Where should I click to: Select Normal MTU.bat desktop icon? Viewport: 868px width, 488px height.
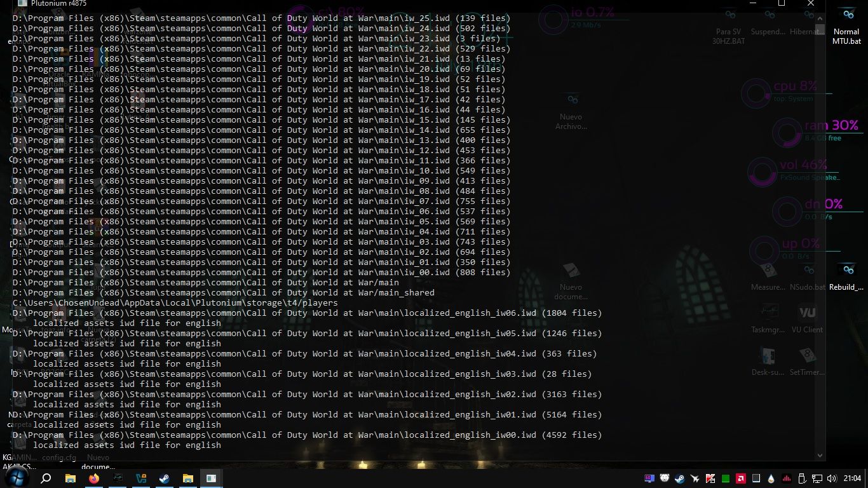(x=846, y=26)
